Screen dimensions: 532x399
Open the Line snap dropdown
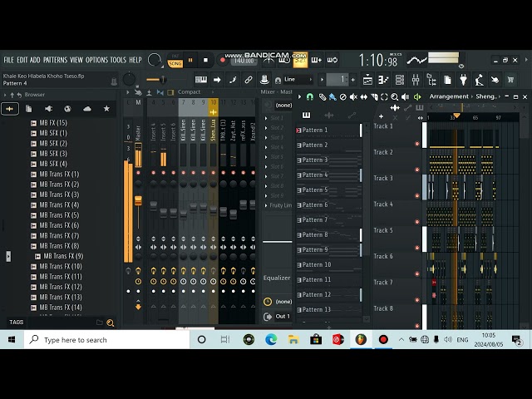(x=298, y=80)
